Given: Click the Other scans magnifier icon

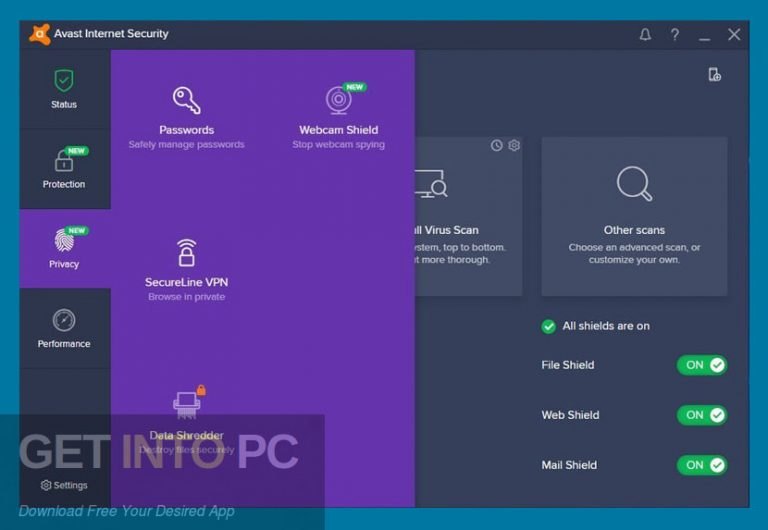Looking at the screenshot, I should coord(634,184).
